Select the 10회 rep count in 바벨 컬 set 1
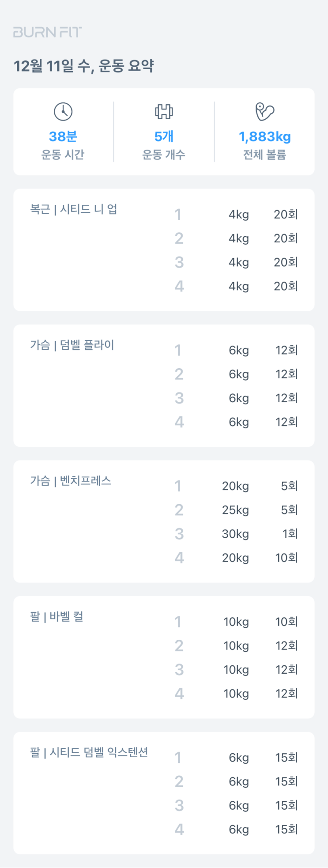The height and width of the screenshot is (868, 328). pos(287,622)
